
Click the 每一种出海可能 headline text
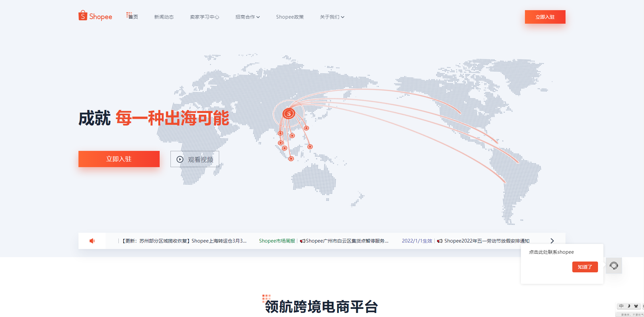[172, 118]
